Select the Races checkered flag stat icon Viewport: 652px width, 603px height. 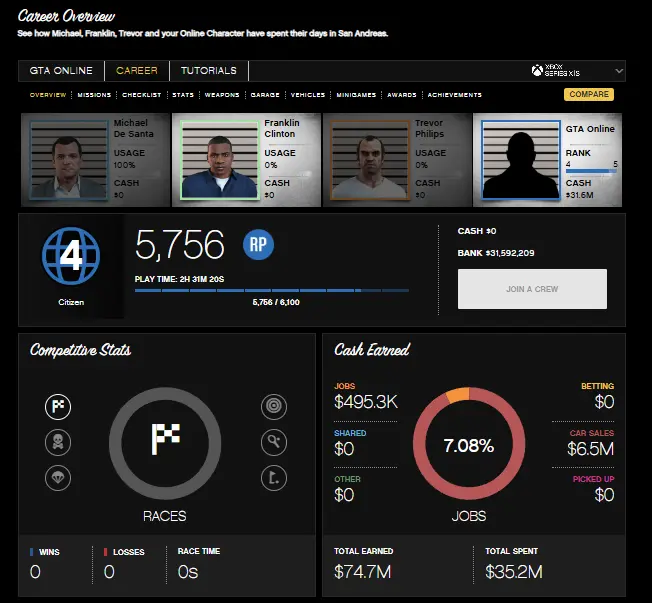(58, 406)
